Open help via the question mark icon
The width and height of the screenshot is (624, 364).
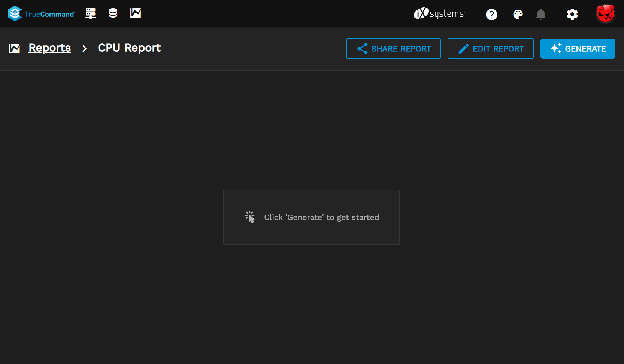491,14
